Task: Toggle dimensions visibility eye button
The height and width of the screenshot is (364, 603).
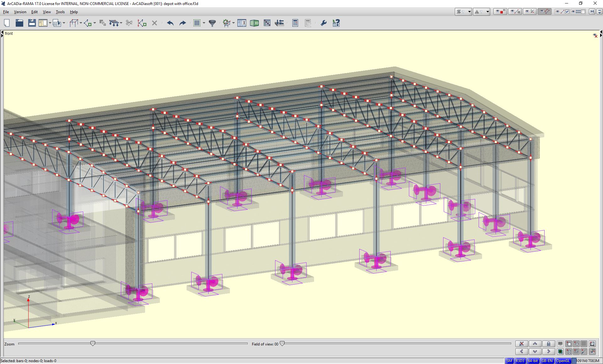Action: [x=544, y=12]
